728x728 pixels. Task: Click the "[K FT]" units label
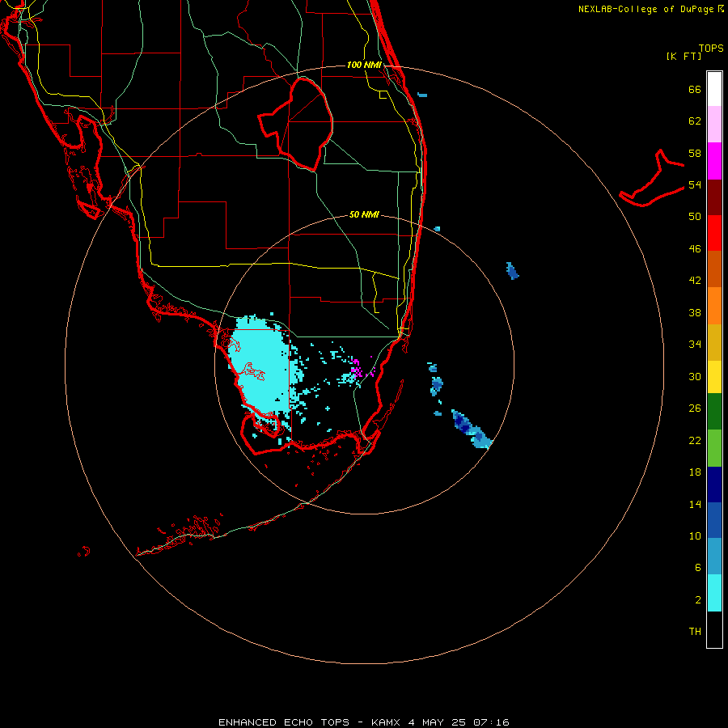point(684,57)
